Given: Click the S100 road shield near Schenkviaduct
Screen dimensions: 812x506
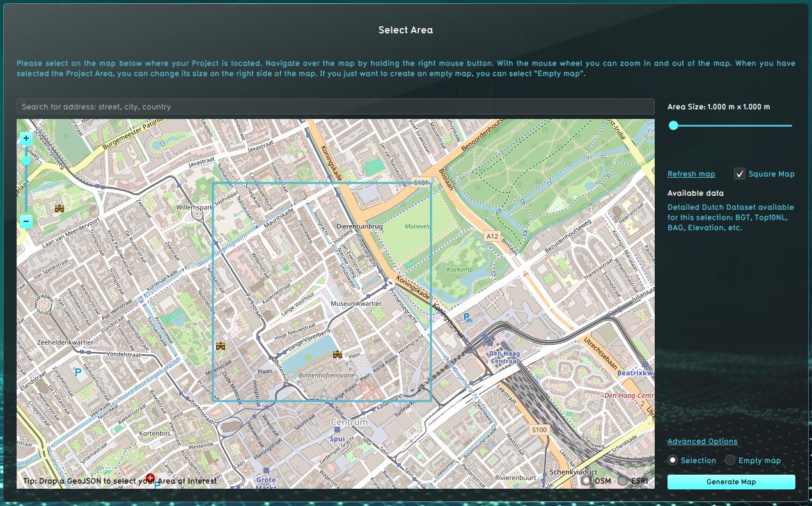Looking at the screenshot, I should [x=540, y=430].
